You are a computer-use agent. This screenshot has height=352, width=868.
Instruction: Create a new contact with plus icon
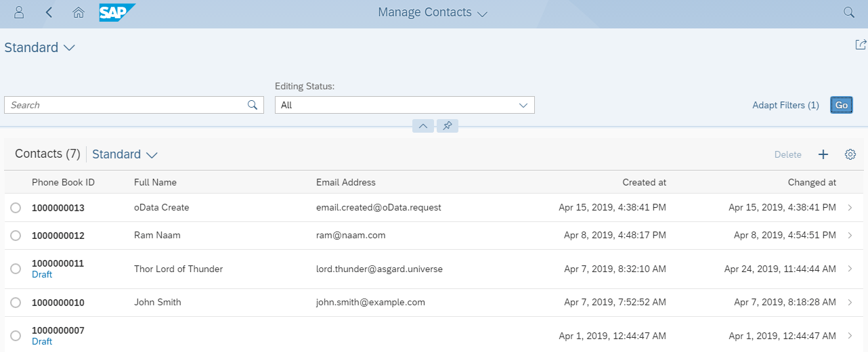tap(823, 154)
